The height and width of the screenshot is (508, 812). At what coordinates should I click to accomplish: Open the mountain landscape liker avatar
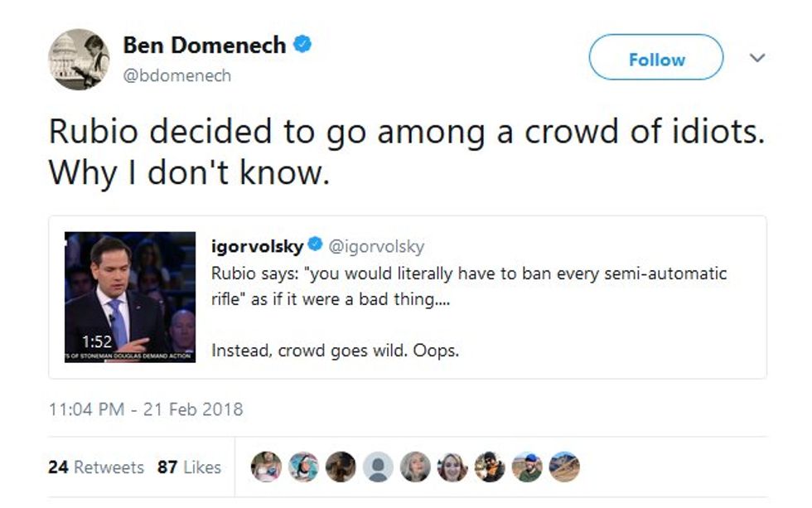pos(564,467)
